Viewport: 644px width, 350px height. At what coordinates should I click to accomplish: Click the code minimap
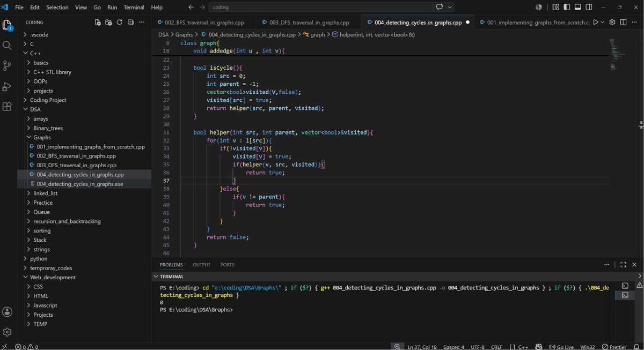[617, 55]
